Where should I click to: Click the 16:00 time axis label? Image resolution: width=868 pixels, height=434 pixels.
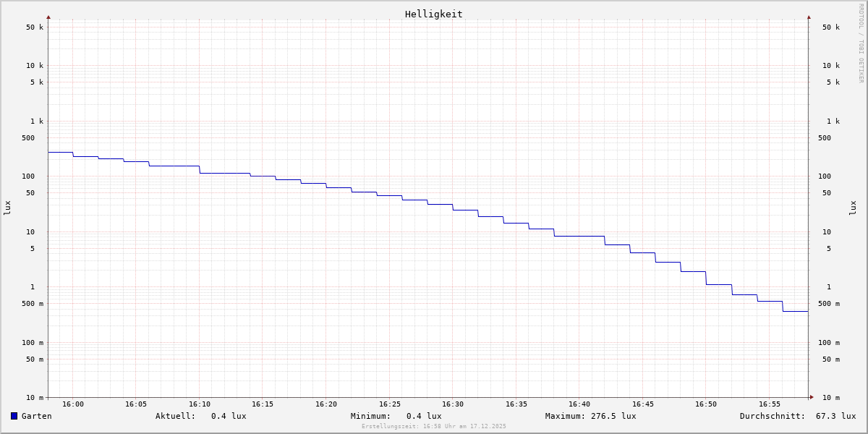point(73,404)
